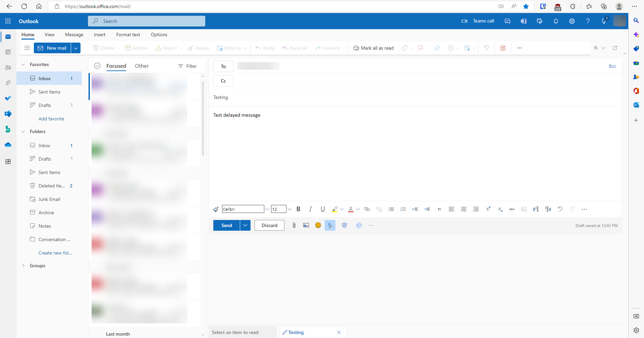Open the emoji picker
The width and height of the screenshot is (644, 338).
pos(318,225)
